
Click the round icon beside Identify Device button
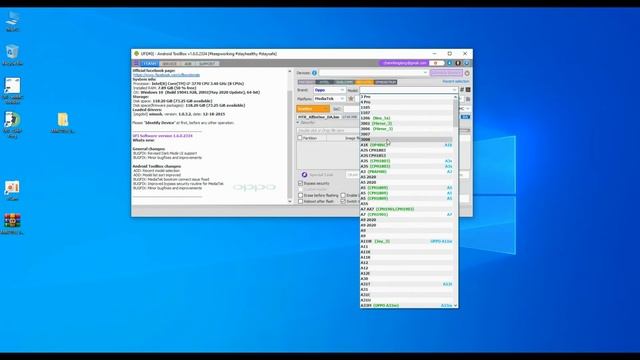pyautogui.click(x=467, y=73)
